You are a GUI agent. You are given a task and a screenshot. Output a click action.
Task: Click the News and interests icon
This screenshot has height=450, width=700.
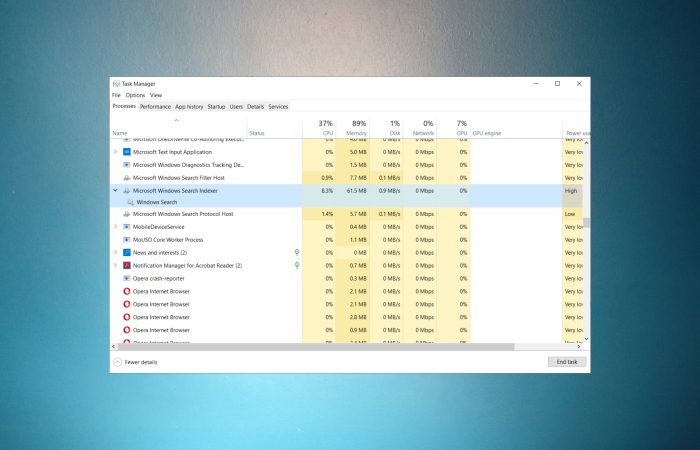pos(127,253)
